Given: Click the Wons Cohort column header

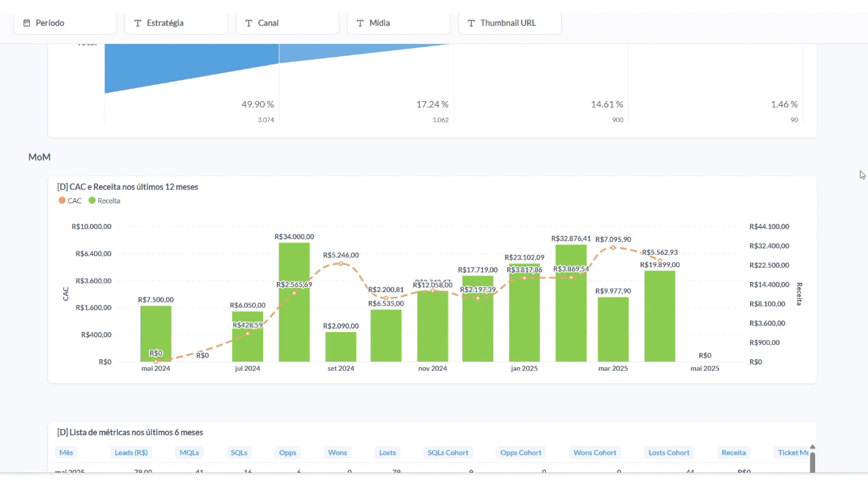Looking at the screenshot, I should pyautogui.click(x=595, y=453).
